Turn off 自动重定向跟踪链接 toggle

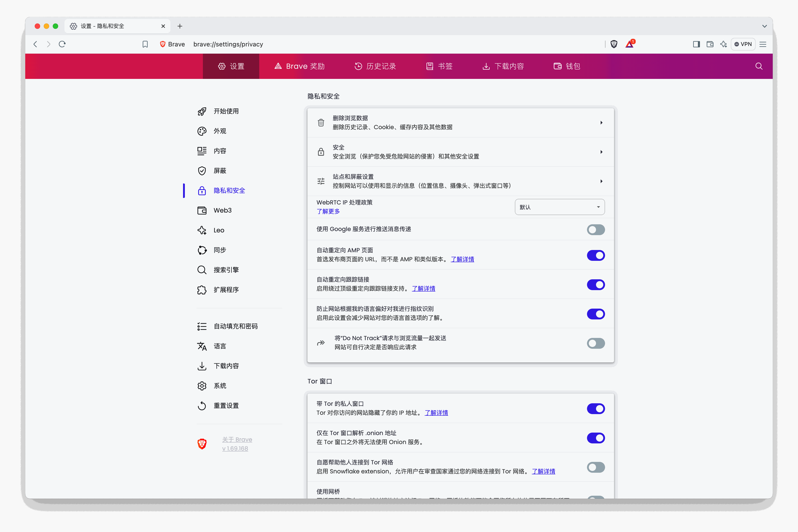tap(596, 284)
